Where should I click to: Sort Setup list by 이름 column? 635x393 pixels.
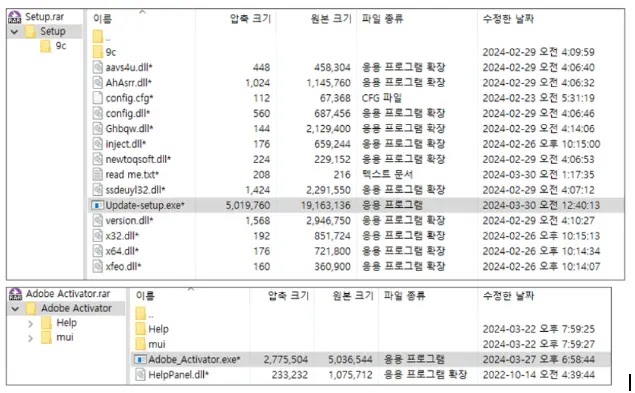click(x=102, y=19)
